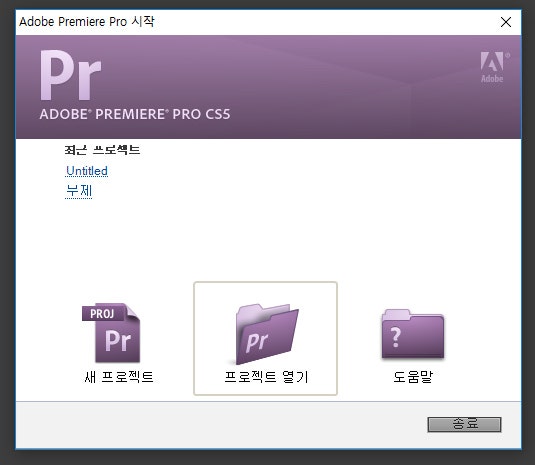Open the Help (도움말) folder icon
This screenshot has height=465, width=535.
413,334
